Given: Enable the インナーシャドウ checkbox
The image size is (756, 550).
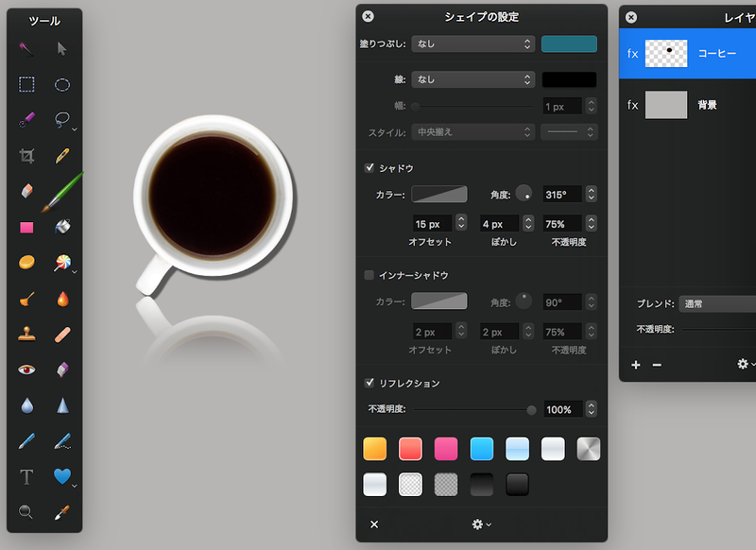Looking at the screenshot, I should (x=369, y=276).
